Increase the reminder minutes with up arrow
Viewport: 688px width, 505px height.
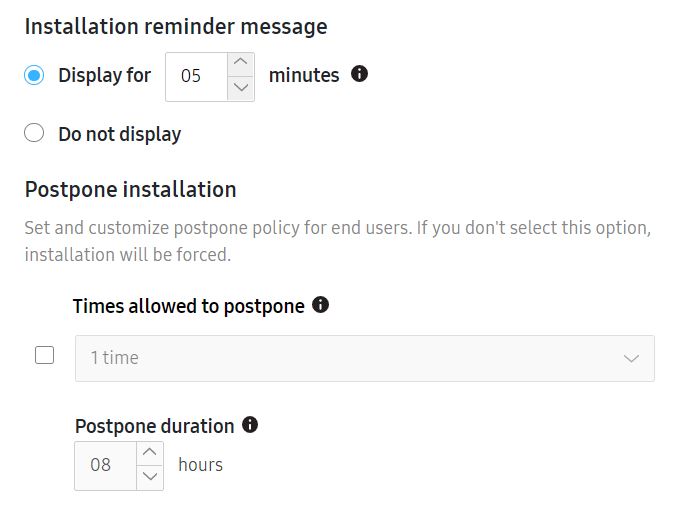click(x=240, y=64)
